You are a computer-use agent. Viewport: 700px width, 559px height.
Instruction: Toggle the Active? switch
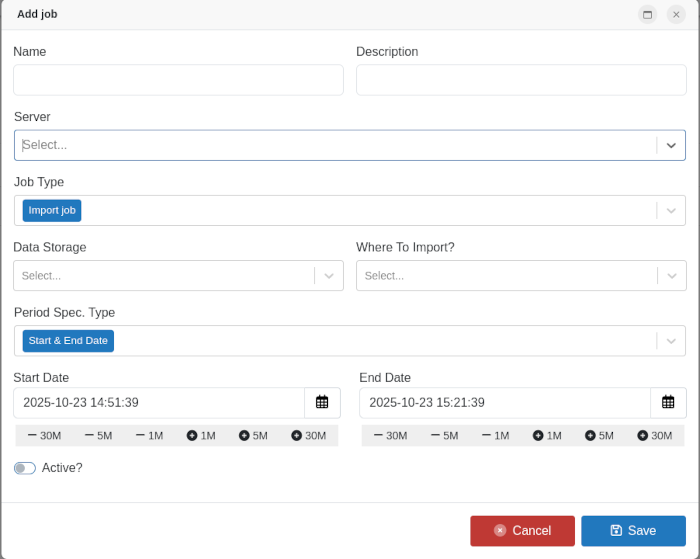click(x=25, y=468)
